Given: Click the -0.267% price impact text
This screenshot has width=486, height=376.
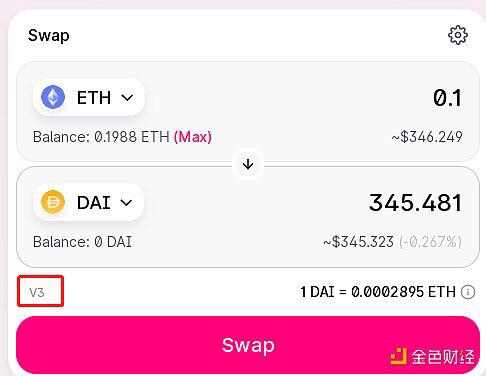Looking at the screenshot, I should coord(430,242).
